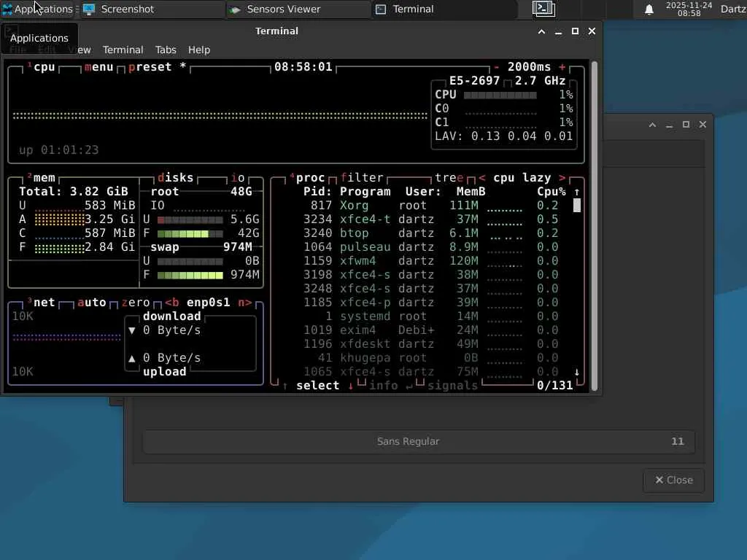Select the xfwm4 process row

(x=427, y=260)
